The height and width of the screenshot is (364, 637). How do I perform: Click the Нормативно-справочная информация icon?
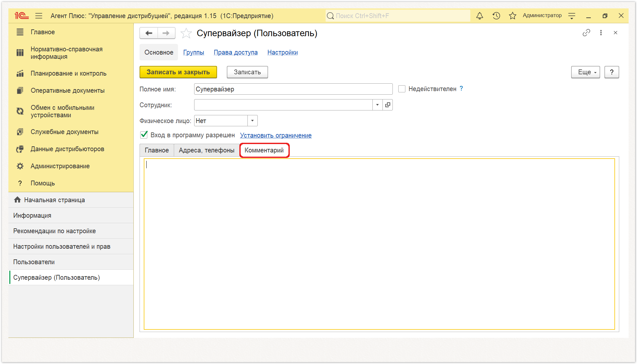(x=20, y=53)
